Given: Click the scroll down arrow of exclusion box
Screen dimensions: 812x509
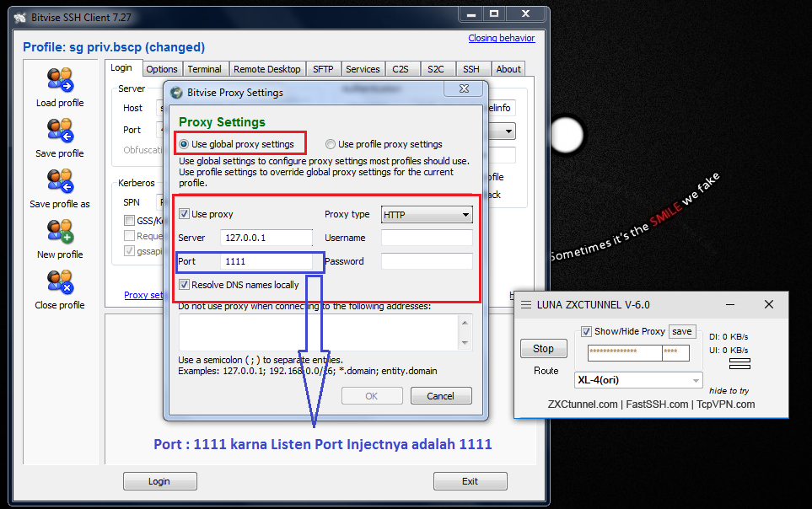Looking at the screenshot, I should coord(465,343).
